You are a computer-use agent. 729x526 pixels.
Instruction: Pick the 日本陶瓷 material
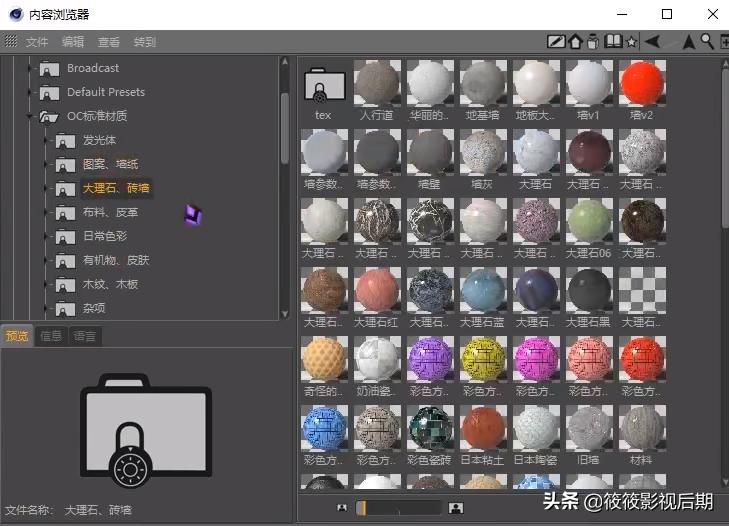pyautogui.click(x=536, y=427)
